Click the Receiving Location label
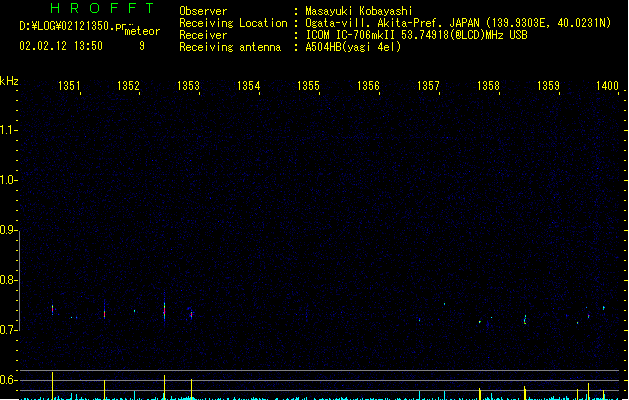This screenshot has width=629, height=400. tap(233, 23)
